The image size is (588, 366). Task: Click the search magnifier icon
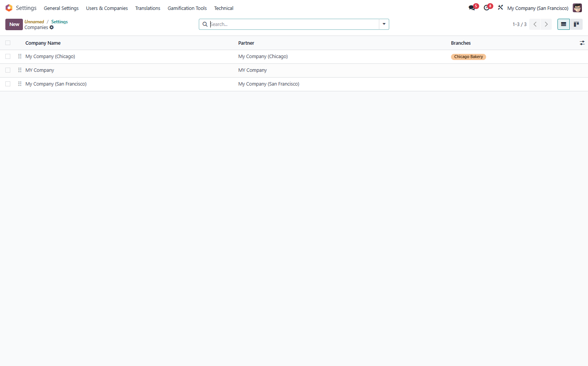point(205,24)
